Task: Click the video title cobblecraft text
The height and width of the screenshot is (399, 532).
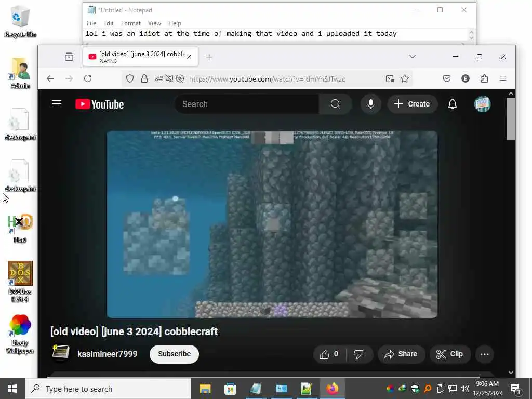Action: click(x=134, y=331)
